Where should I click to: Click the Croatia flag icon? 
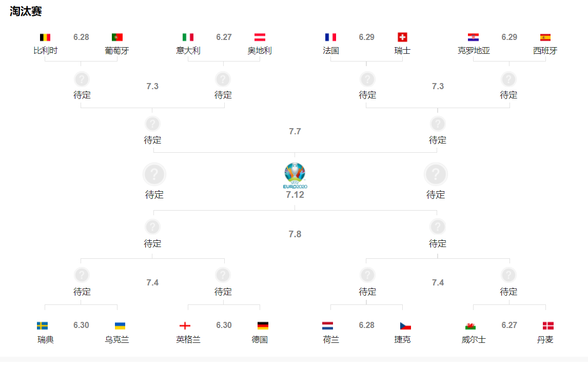[x=473, y=37]
